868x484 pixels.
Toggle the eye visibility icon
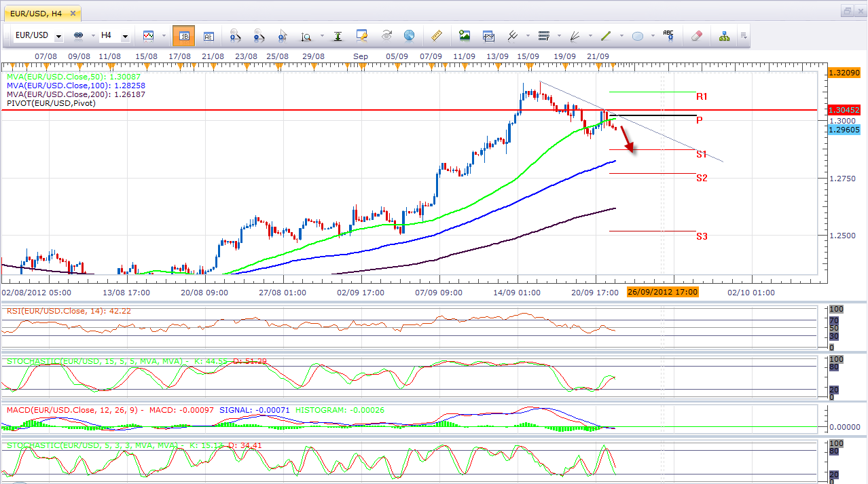pos(386,35)
